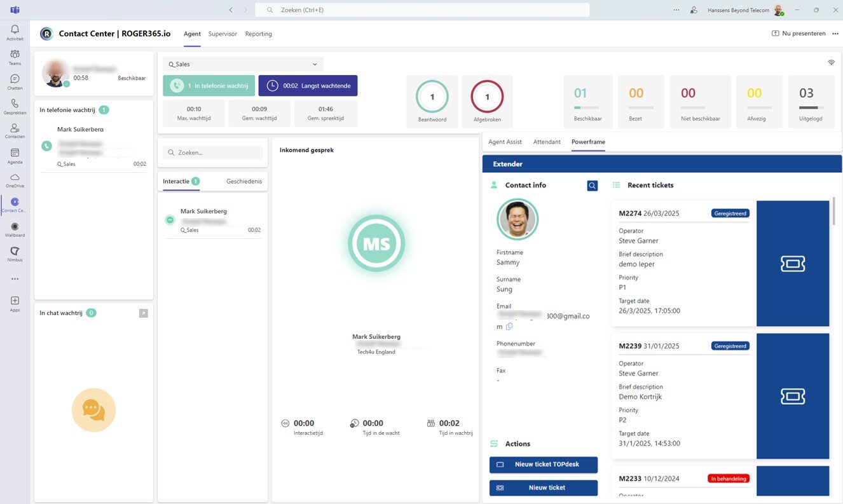This screenshot has width=843, height=504.
Task: Open ticket icon for M2239
Action: (793, 396)
